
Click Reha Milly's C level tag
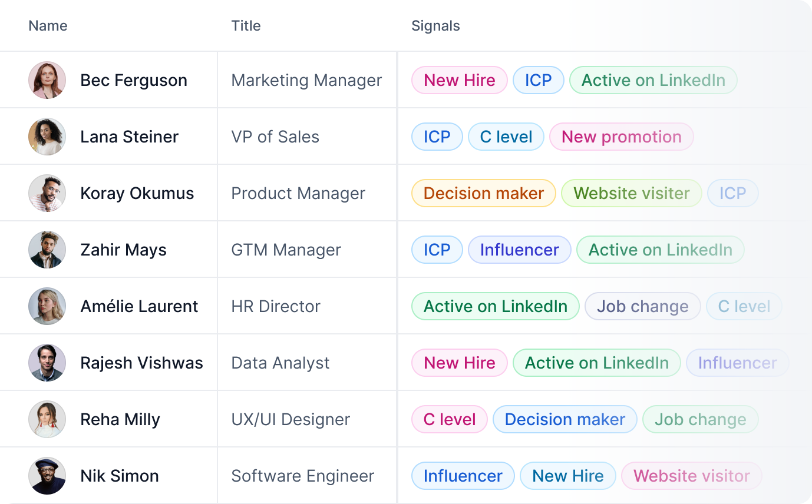coord(449,419)
